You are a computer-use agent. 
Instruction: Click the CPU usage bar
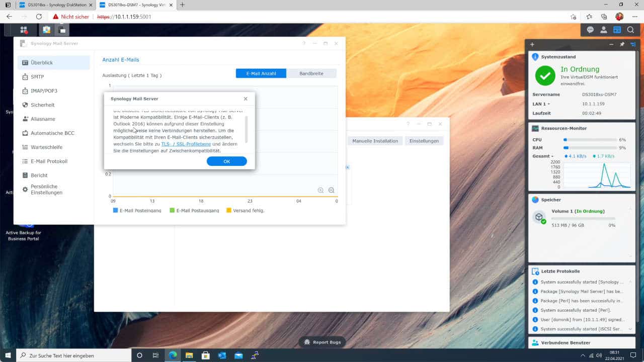point(590,140)
